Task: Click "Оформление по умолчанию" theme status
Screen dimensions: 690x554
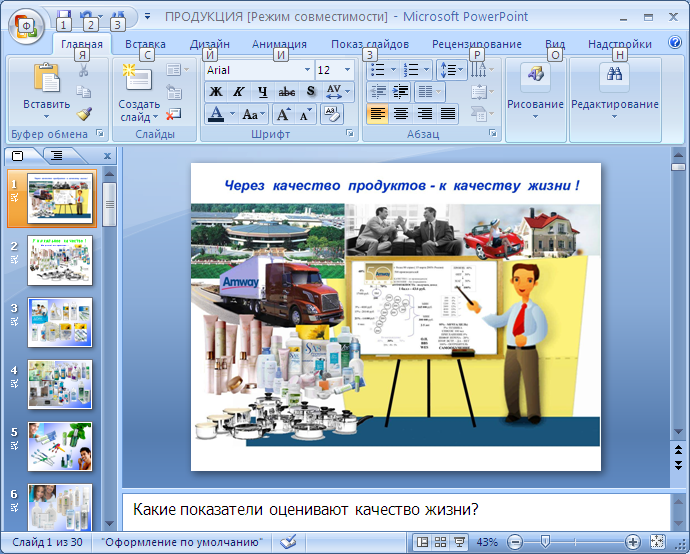Action: pos(182,542)
